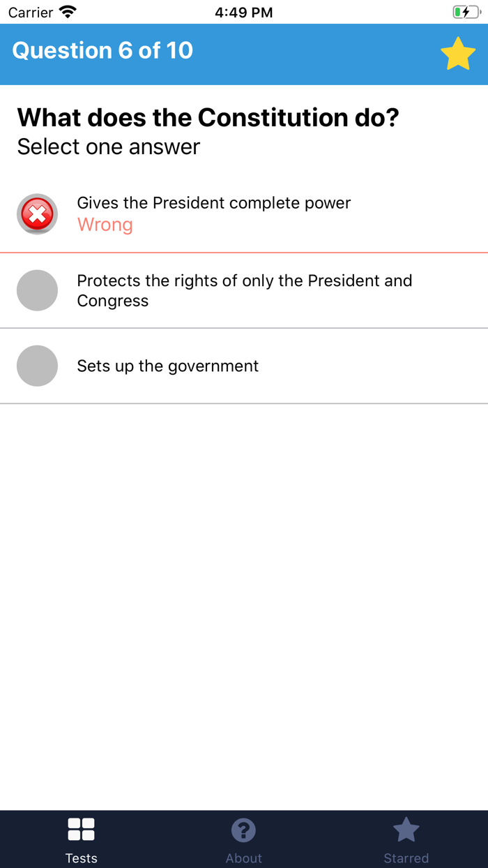Tap the battery charging indicator
Viewport: 488px width, 868px height.
coord(466,12)
